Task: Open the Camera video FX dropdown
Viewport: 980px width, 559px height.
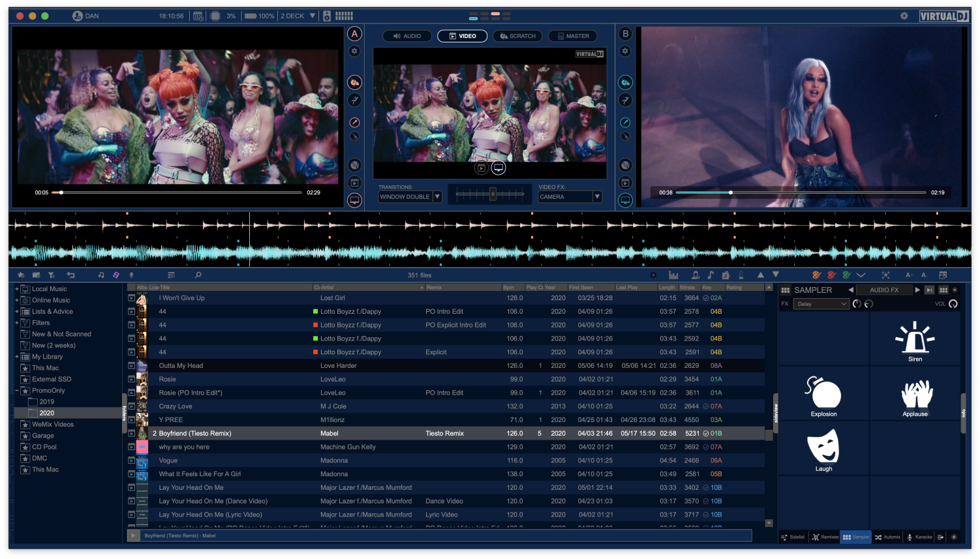Action: point(570,196)
